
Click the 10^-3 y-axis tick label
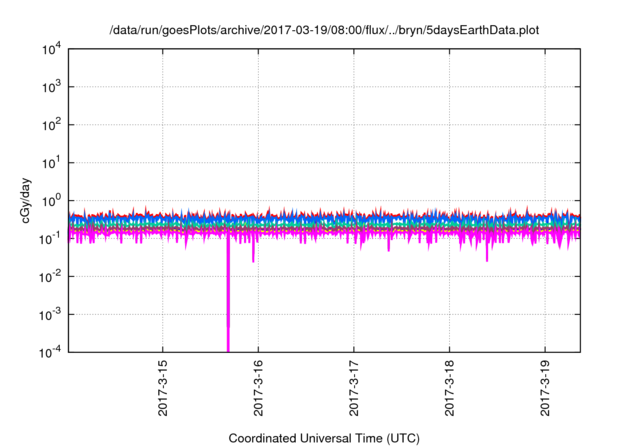pyautogui.click(x=51, y=315)
